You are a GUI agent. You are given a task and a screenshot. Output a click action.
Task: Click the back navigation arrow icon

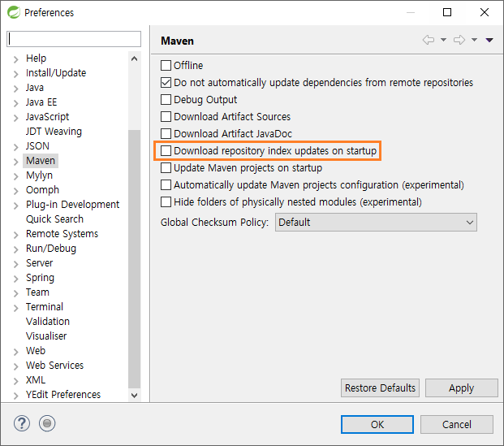coord(429,41)
